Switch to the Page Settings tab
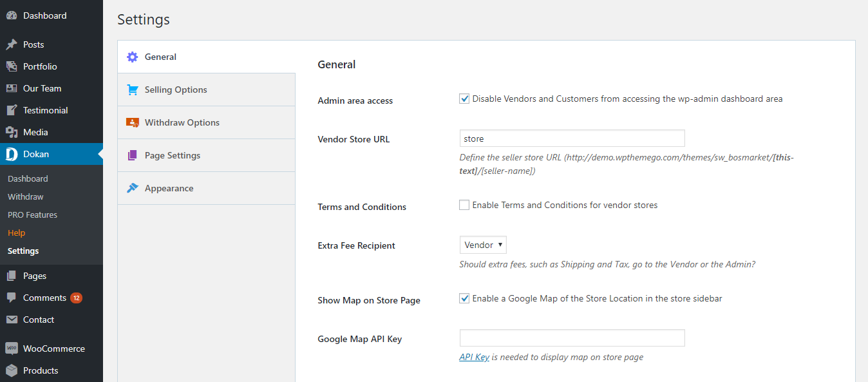Screen dimensions: 868x382 [207, 155]
